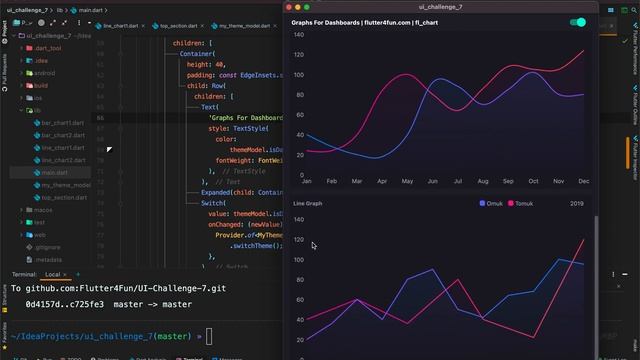Open the terminal panel options (three dots) menu
Image resolution: width=640 pixels, height=360 pixels.
[x=613, y=275]
